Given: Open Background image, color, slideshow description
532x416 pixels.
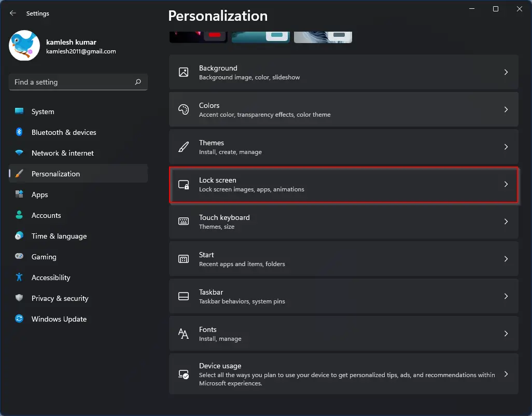Looking at the screenshot, I should [249, 77].
